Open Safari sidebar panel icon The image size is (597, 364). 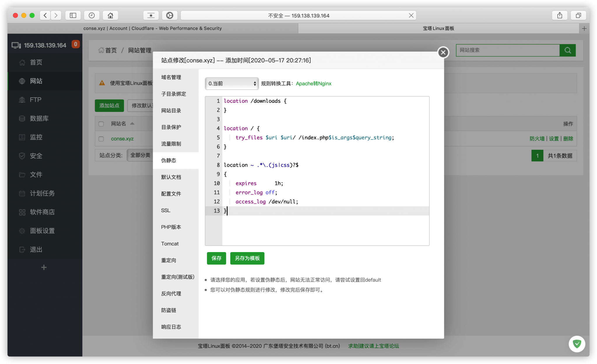coord(73,15)
